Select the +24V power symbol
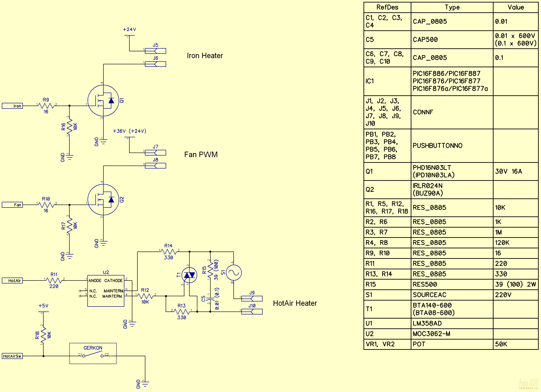The width and height of the screenshot is (541, 392). click(129, 35)
